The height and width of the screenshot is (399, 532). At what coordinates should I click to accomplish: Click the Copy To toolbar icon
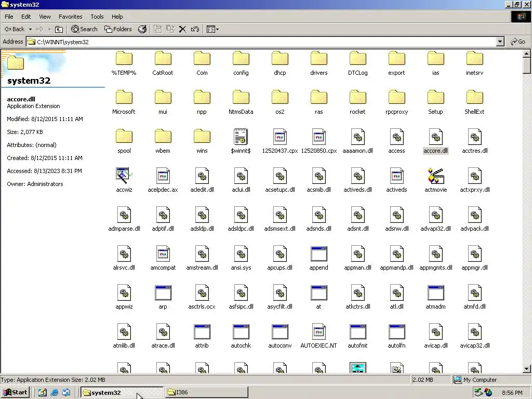170,29
